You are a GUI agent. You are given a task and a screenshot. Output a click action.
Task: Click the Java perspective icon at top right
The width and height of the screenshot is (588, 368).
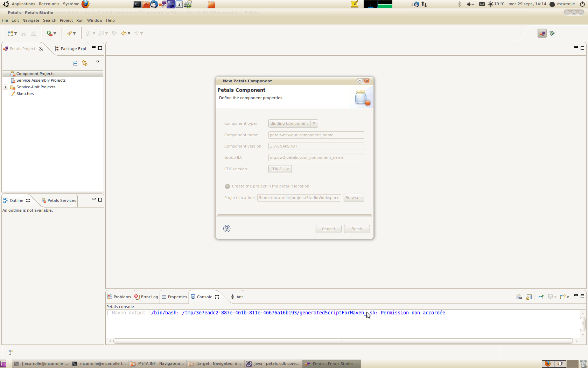click(x=552, y=33)
